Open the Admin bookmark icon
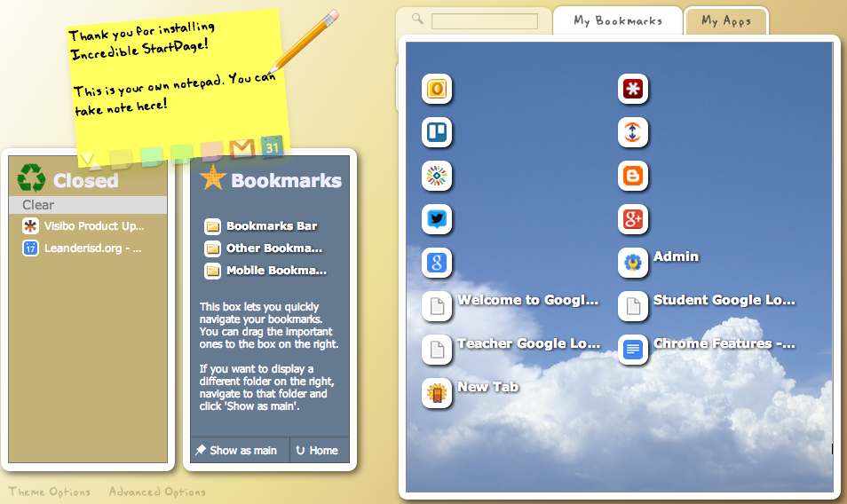This screenshot has height=504, width=847. click(632, 263)
